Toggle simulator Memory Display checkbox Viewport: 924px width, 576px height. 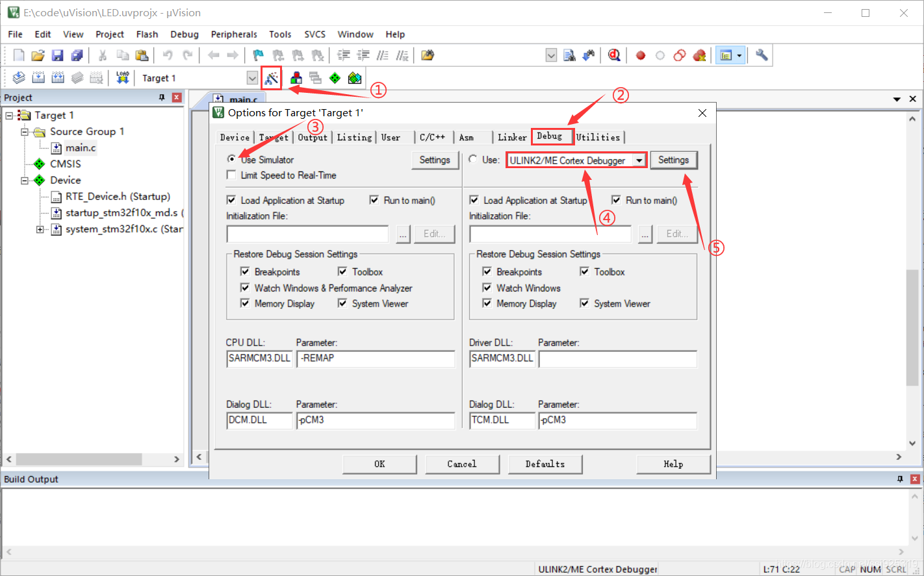[245, 303]
